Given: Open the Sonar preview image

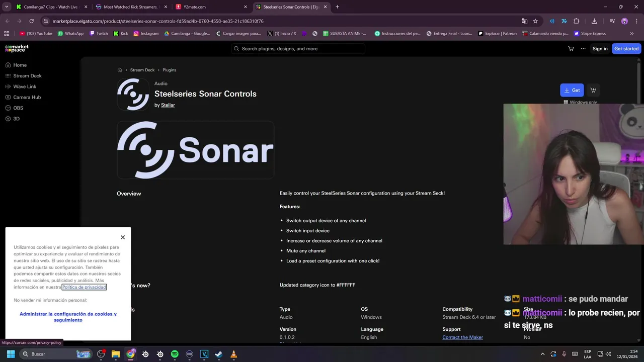Looking at the screenshot, I should pyautogui.click(x=195, y=150).
